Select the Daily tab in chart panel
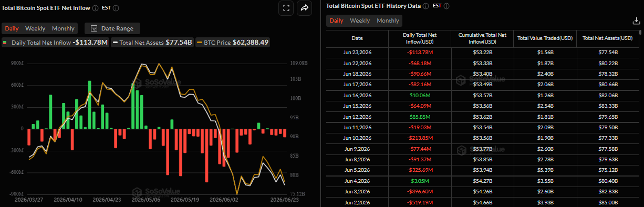This screenshot has height=207, width=644. click(12, 28)
